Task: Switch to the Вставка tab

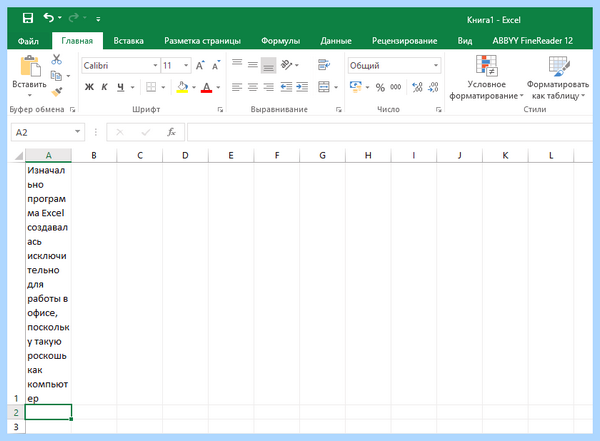Action: [x=129, y=41]
